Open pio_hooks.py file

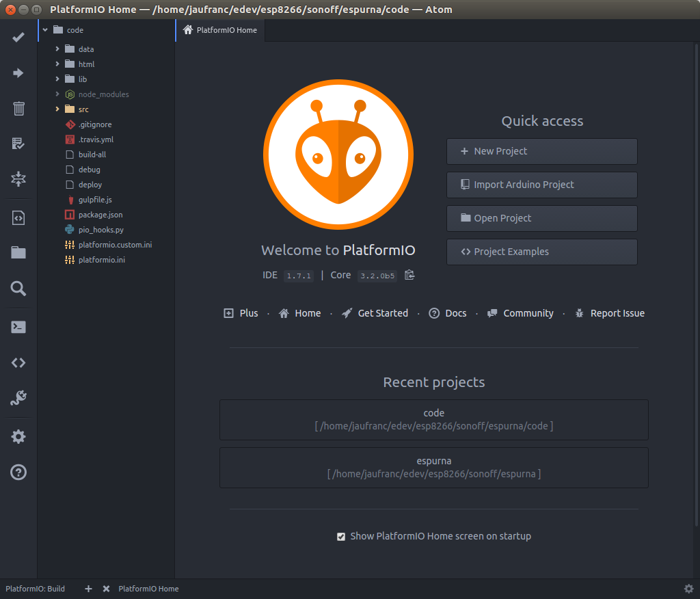tap(101, 230)
